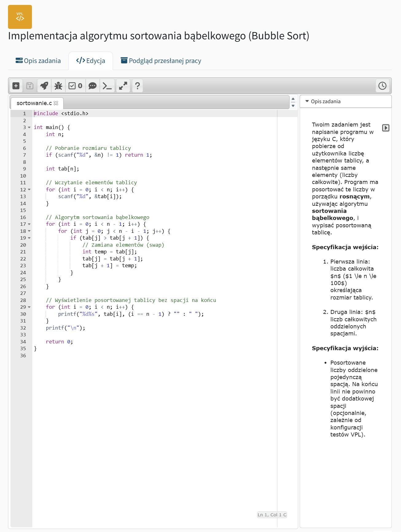Viewport: 401px width, 532px height.
Task: Fold the if block at line 19
Action: tap(29, 238)
